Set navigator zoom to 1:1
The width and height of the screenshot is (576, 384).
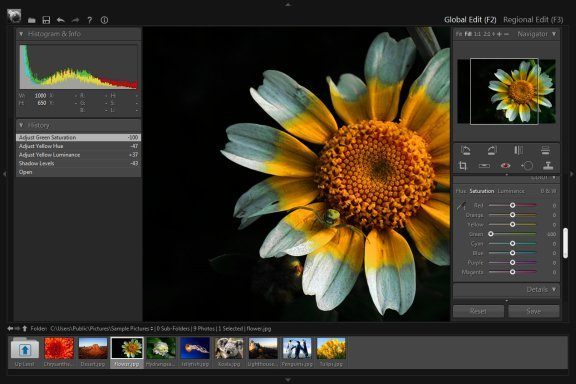477,34
